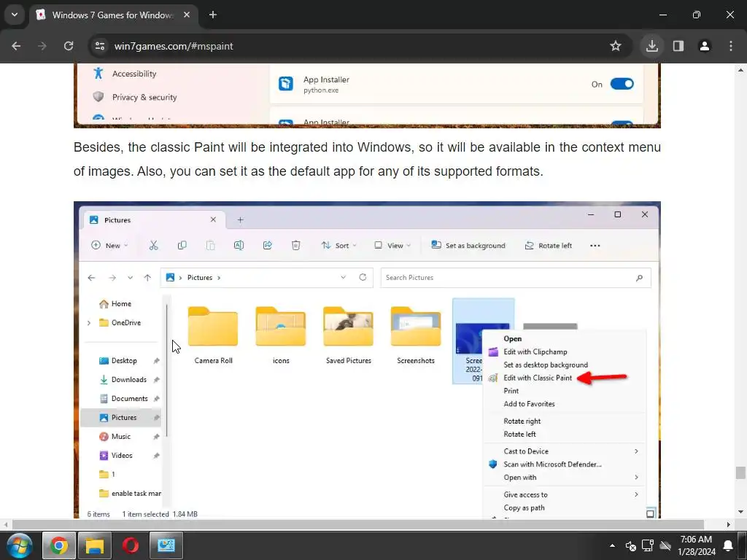Click the address bar URL win7games.com
The width and height of the screenshot is (747, 560).
(x=174, y=46)
